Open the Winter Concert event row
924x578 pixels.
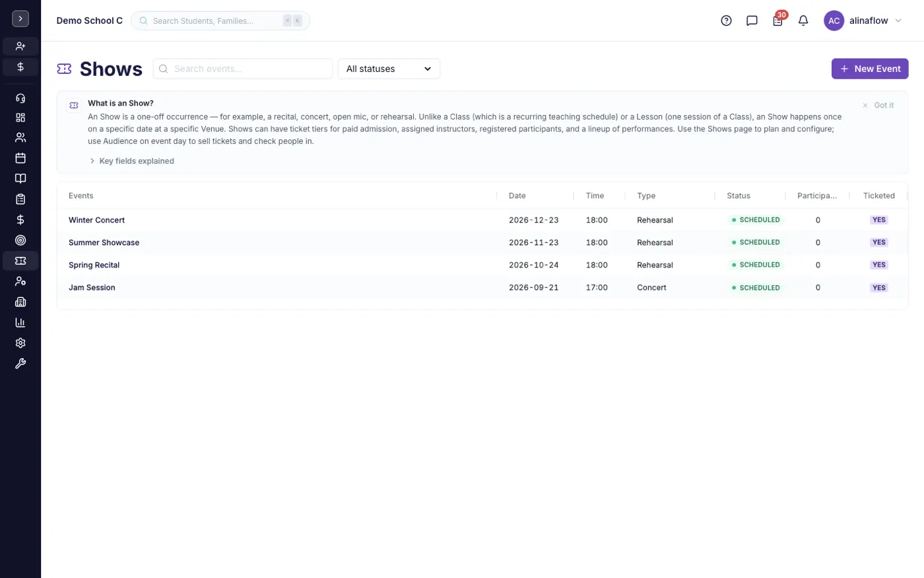482,220
